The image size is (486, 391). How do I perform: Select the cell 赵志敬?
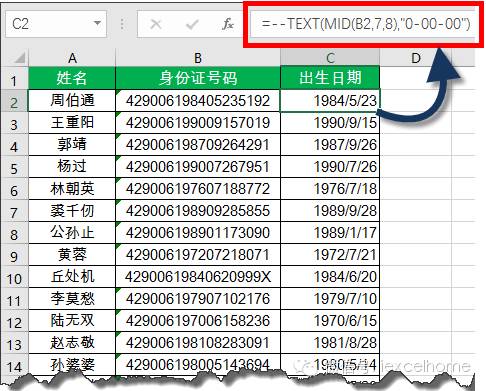[72, 343]
